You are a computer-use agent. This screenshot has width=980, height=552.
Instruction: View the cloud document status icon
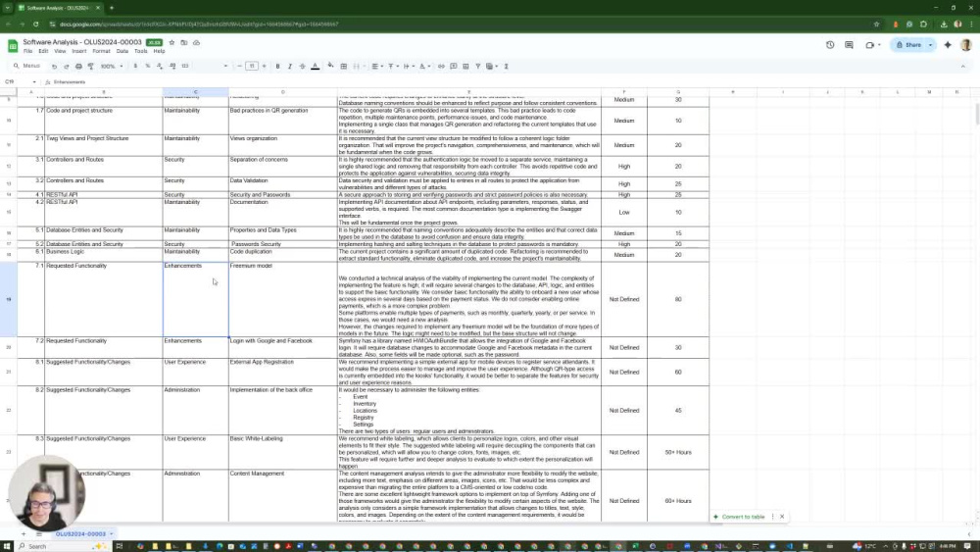click(196, 42)
